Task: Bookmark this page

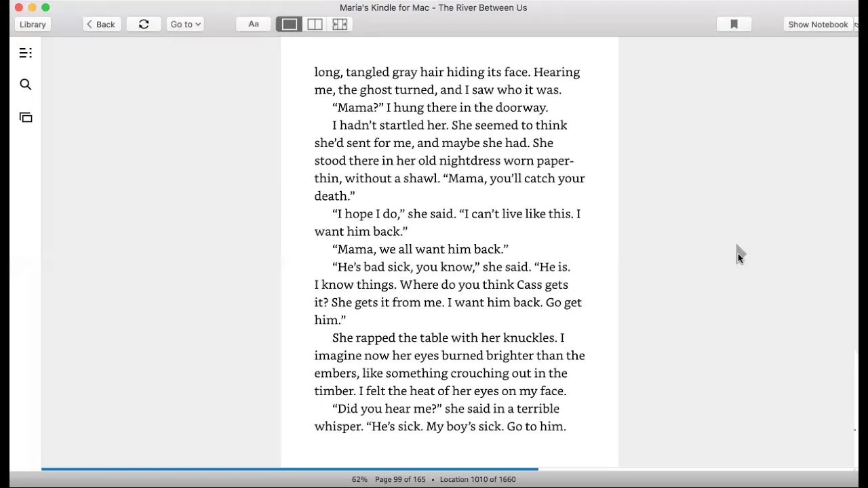Action: tap(734, 24)
